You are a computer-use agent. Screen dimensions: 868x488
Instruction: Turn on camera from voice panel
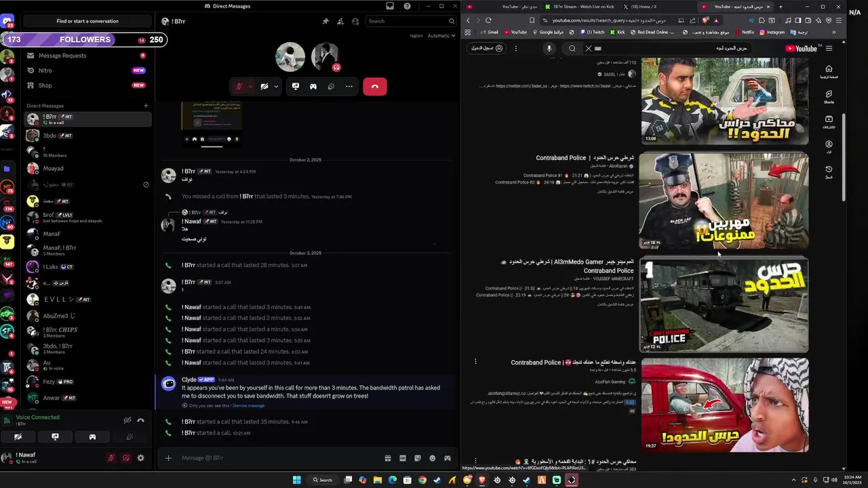(x=18, y=437)
